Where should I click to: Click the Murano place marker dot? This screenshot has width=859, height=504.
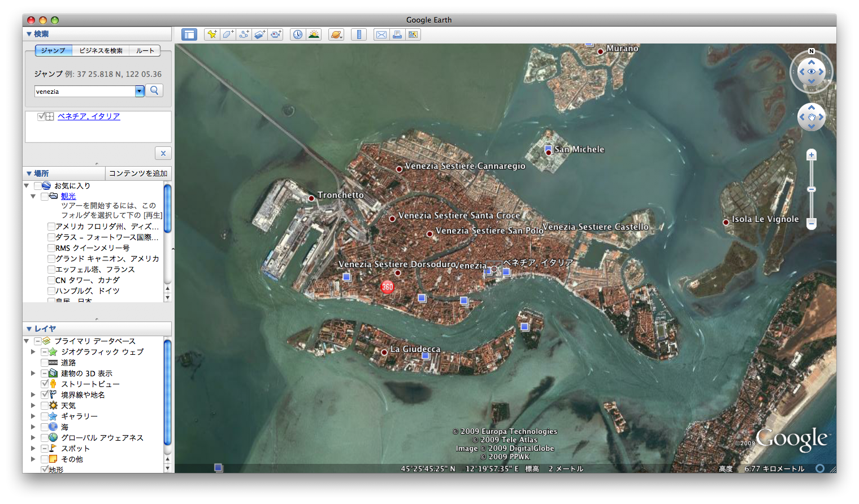click(x=600, y=51)
